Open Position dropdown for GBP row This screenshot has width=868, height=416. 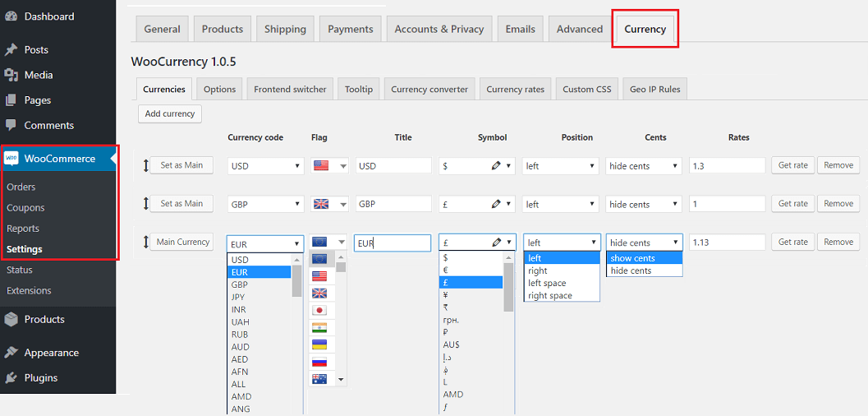(561, 205)
